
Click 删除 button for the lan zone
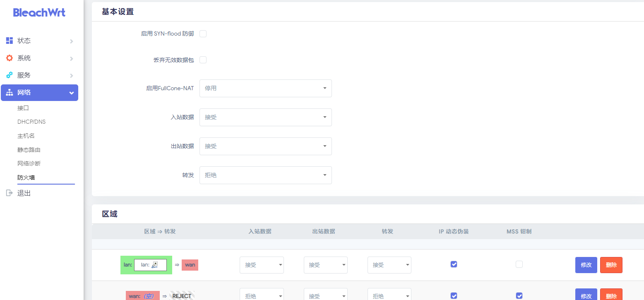click(611, 265)
